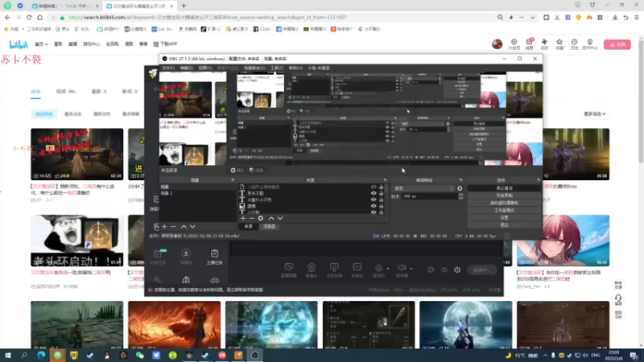644x362 pixels.
Task: Click the Bilibili page vertical scrollbar
Action: pos(641,103)
